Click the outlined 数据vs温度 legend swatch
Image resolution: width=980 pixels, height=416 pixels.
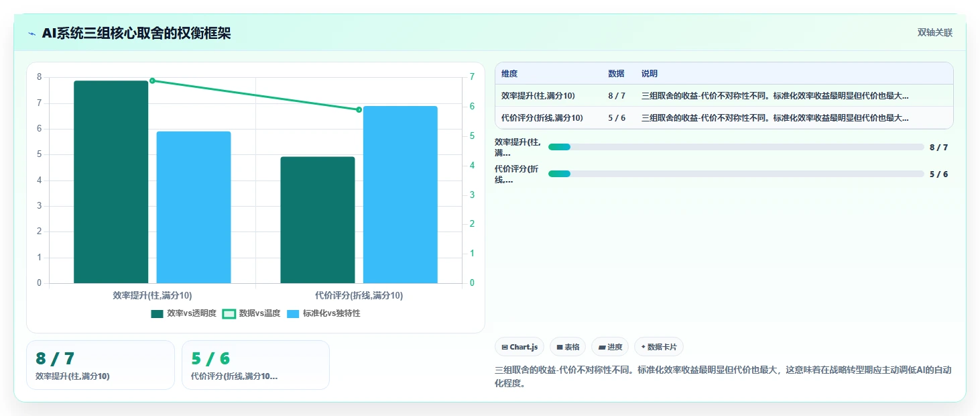click(229, 313)
